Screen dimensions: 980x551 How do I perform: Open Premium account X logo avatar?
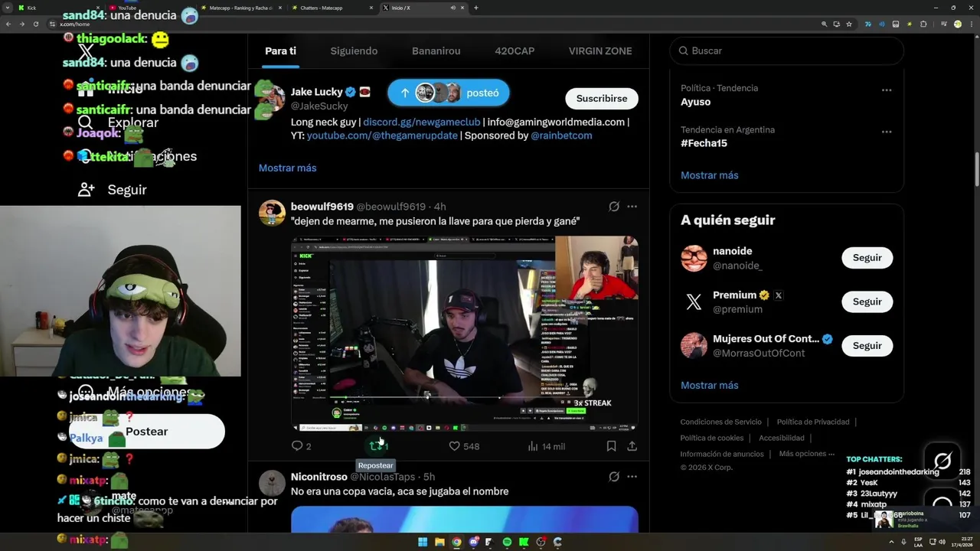click(x=694, y=302)
